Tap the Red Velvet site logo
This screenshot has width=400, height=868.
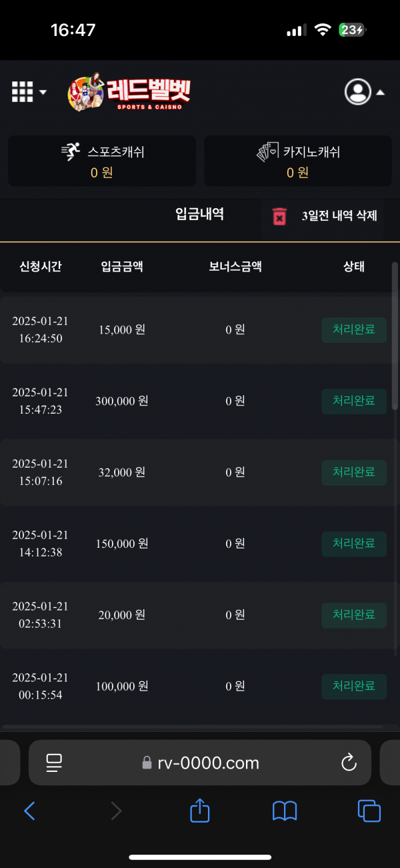129,92
